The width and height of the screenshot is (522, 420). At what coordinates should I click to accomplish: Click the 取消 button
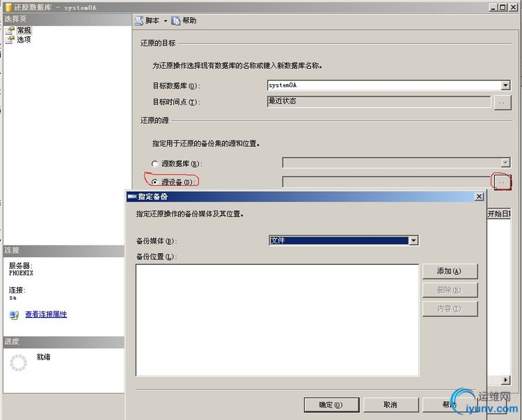pos(390,405)
